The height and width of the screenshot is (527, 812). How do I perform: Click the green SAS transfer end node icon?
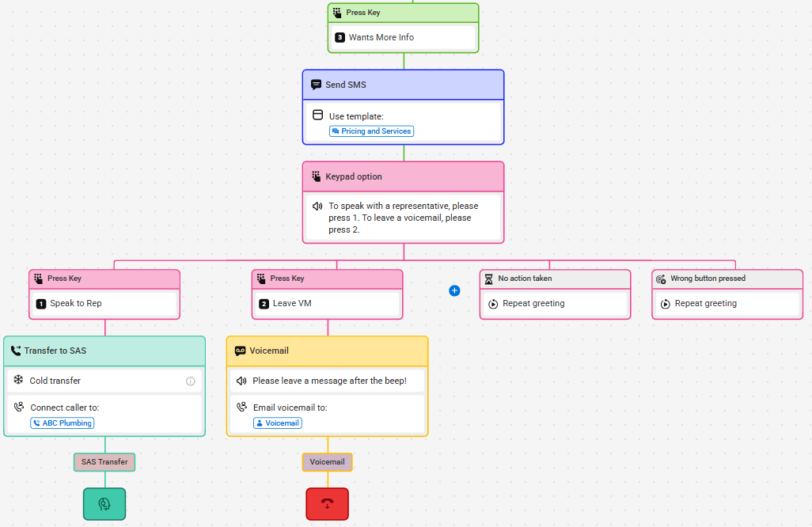click(x=104, y=504)
